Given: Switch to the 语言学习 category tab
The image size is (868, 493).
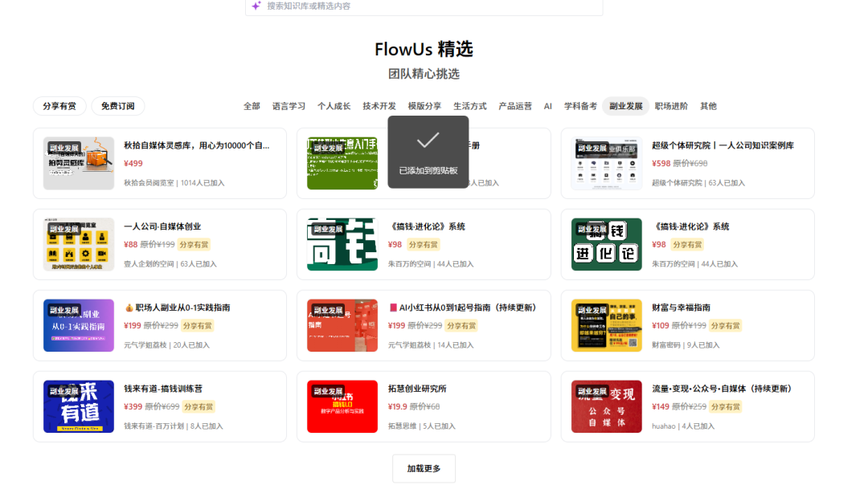Looking at the screenshot, I should tap(289, 106).
